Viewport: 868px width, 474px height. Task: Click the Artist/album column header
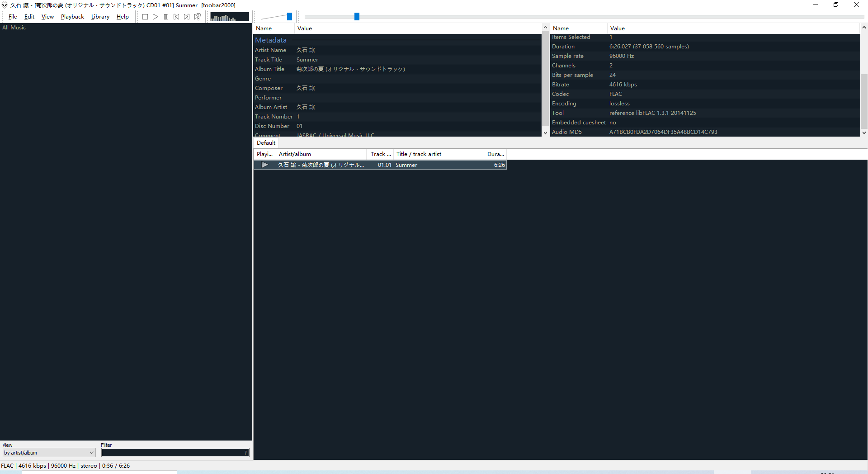point(321,154)
